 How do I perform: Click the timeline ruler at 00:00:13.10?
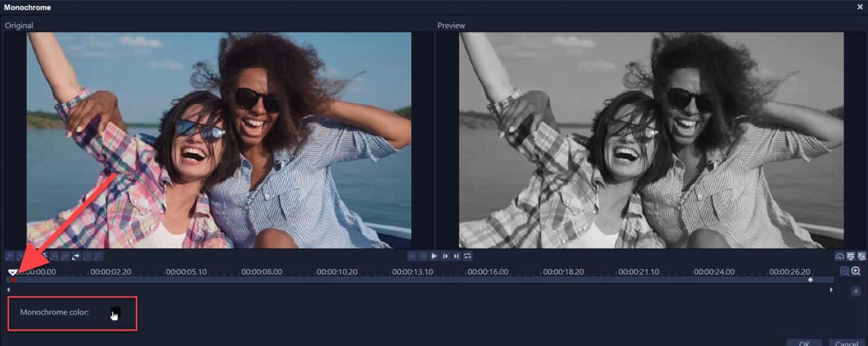tap(412, 272)
